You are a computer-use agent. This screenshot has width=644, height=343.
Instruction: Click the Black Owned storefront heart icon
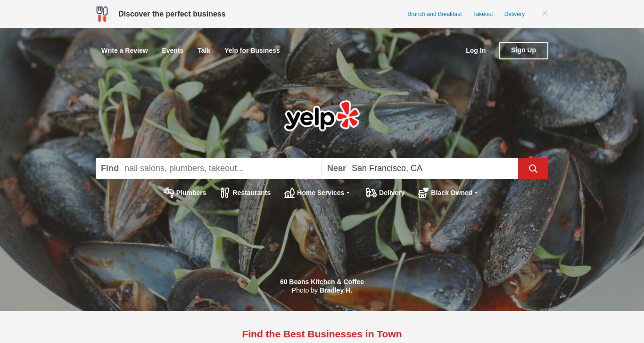point(423,193)
